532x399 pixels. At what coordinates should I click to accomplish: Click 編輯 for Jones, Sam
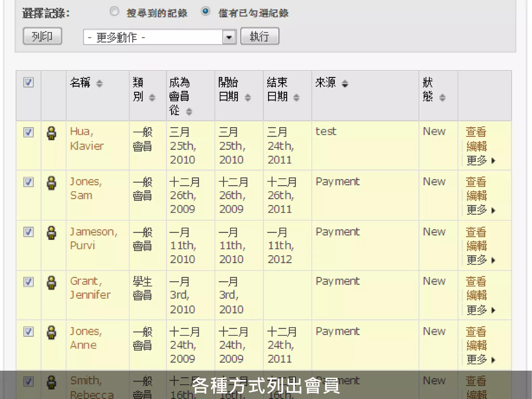click(x=477, y=196)
